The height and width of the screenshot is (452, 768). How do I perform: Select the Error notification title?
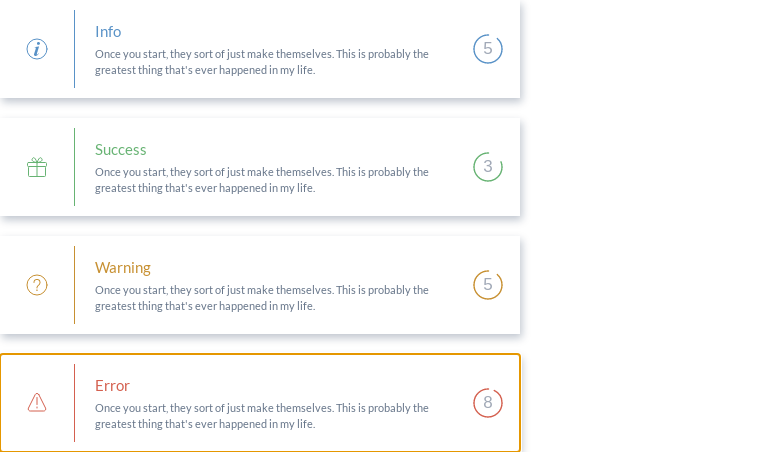point(112,386)
